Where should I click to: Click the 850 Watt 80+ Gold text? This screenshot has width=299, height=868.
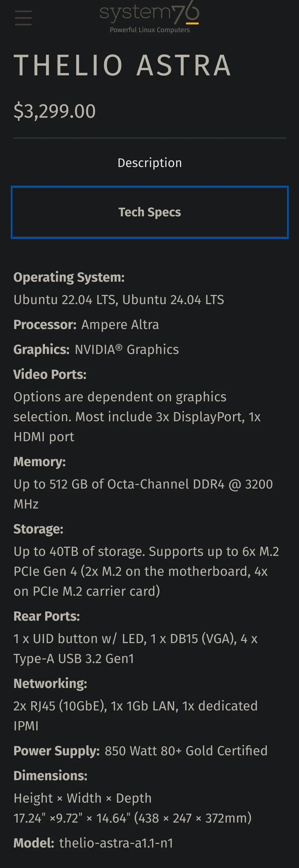click(186, 751)
